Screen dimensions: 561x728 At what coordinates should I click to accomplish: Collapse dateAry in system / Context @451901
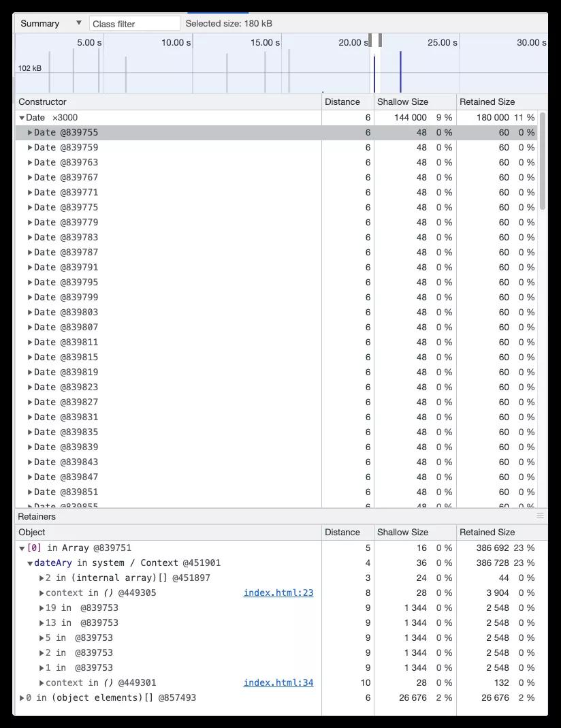coord(30,564)
